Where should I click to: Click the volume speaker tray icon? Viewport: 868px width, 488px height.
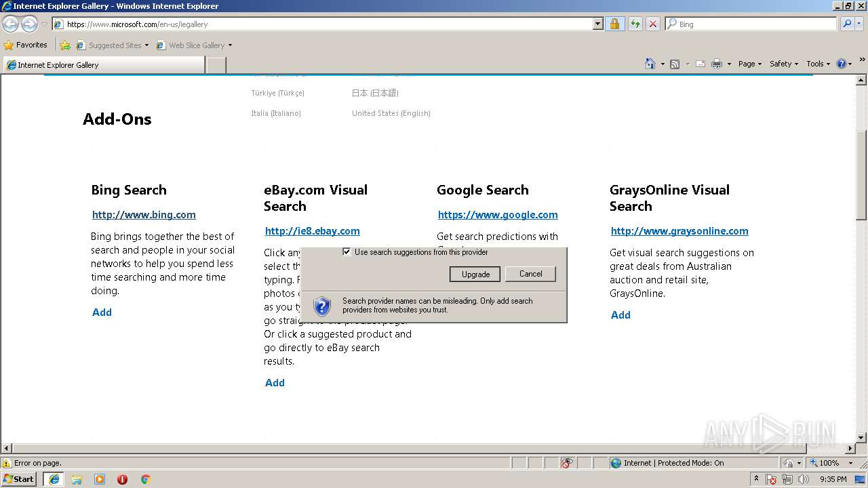point(804,479)
